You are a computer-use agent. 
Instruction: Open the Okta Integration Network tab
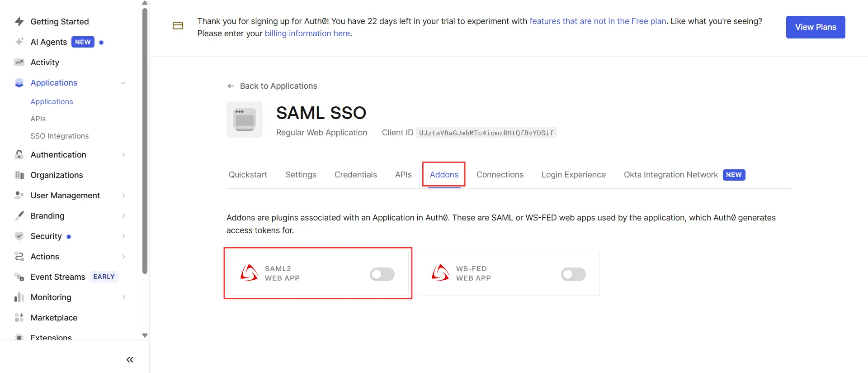point(684,175)
